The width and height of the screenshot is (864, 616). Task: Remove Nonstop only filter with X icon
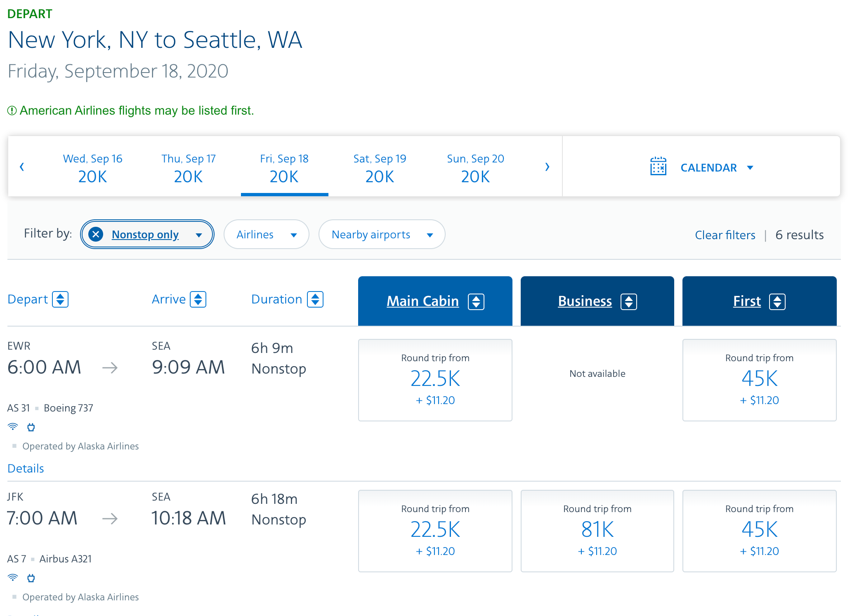[x=96, y=234]
